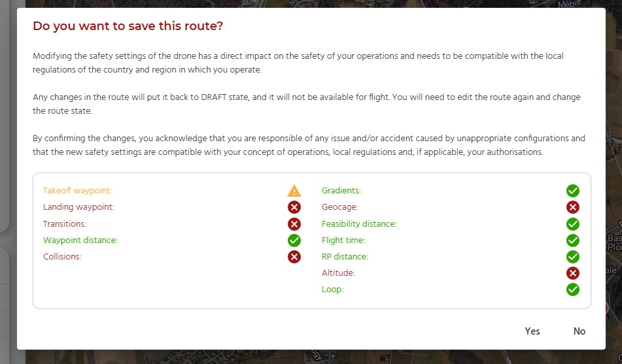This screenshot has width=622, height=364.
Task: Click the Flight time green check icon
Action: point(572,240)
